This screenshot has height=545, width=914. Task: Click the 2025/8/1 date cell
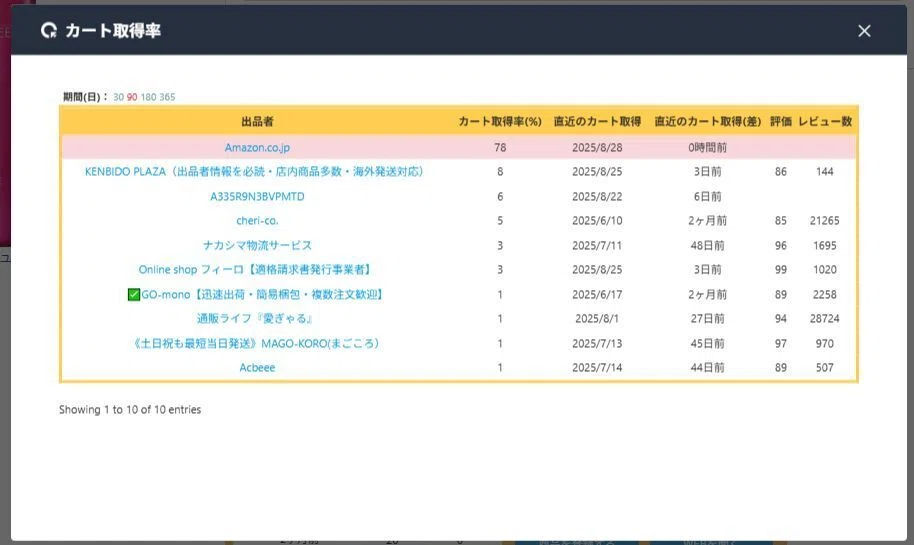click(x=597, y=318)
